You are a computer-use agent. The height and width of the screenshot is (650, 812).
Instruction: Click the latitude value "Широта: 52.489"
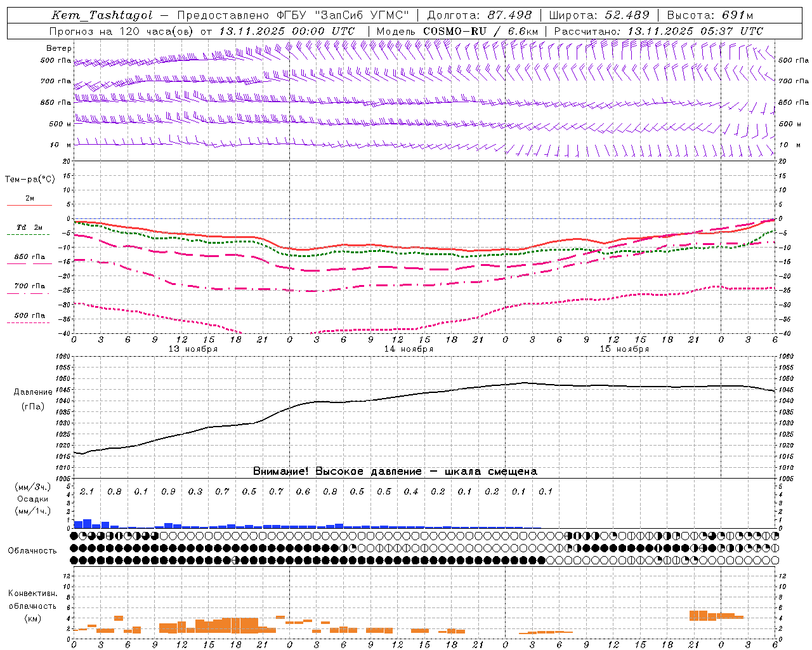coord(599,15)
